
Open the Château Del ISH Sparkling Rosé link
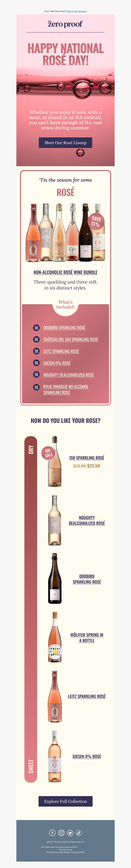coord(71,339)
